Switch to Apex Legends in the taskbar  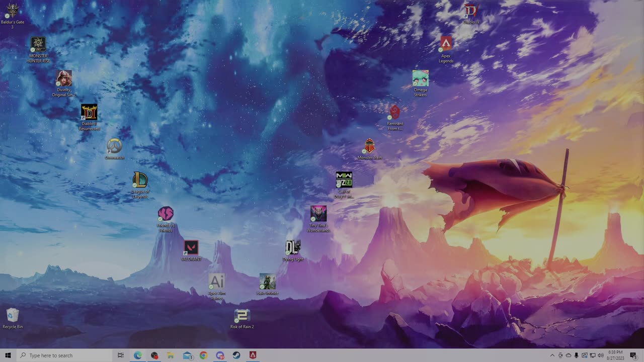tap(253, 355)
